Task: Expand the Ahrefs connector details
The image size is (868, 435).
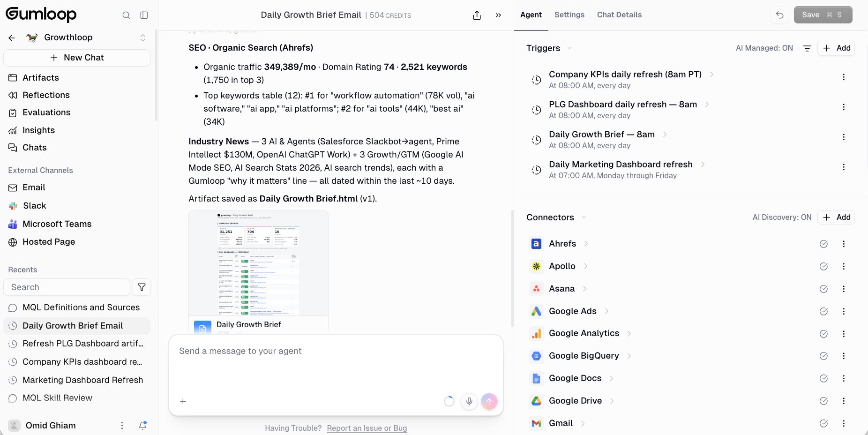Action: (586, 244)
